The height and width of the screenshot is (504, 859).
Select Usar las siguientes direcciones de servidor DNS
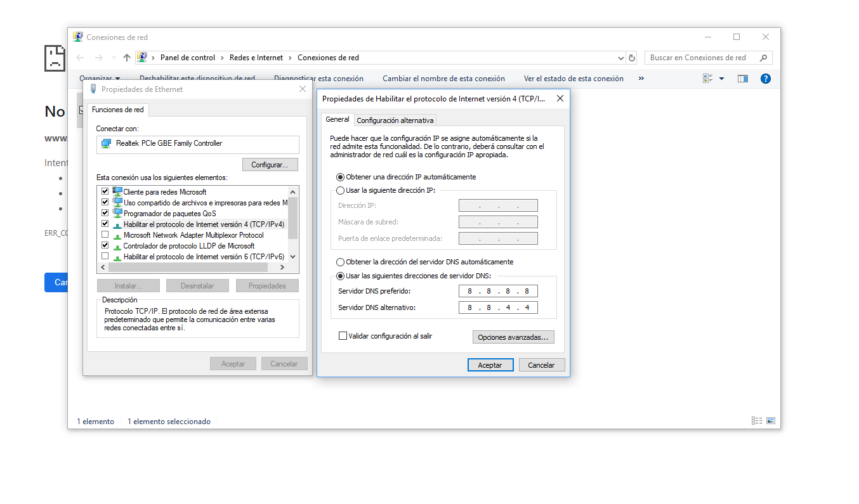click(341, 276)
